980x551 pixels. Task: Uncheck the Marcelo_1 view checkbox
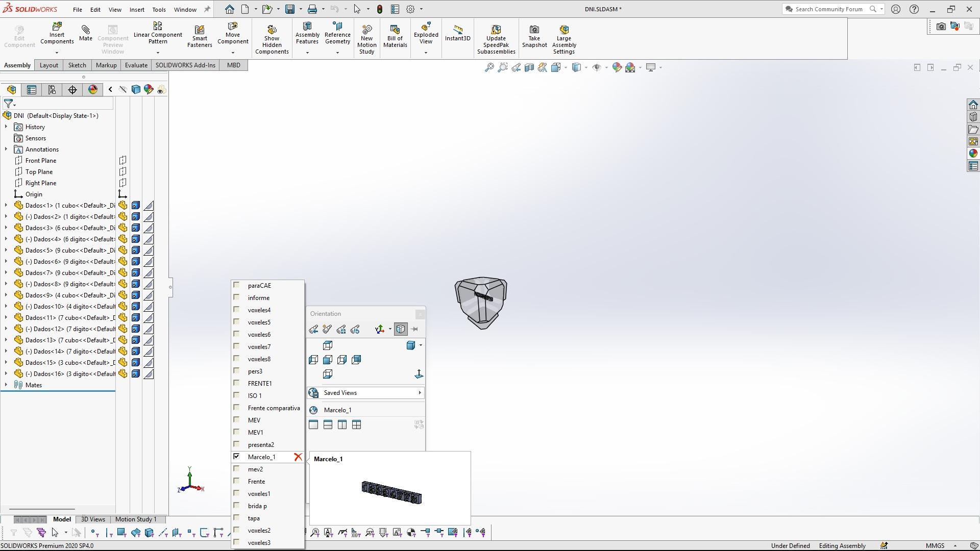pyautogui.click(x=236, y=457)
